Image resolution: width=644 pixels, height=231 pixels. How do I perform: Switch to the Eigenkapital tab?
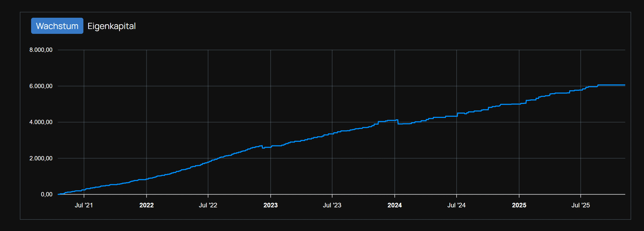(112, 26)
